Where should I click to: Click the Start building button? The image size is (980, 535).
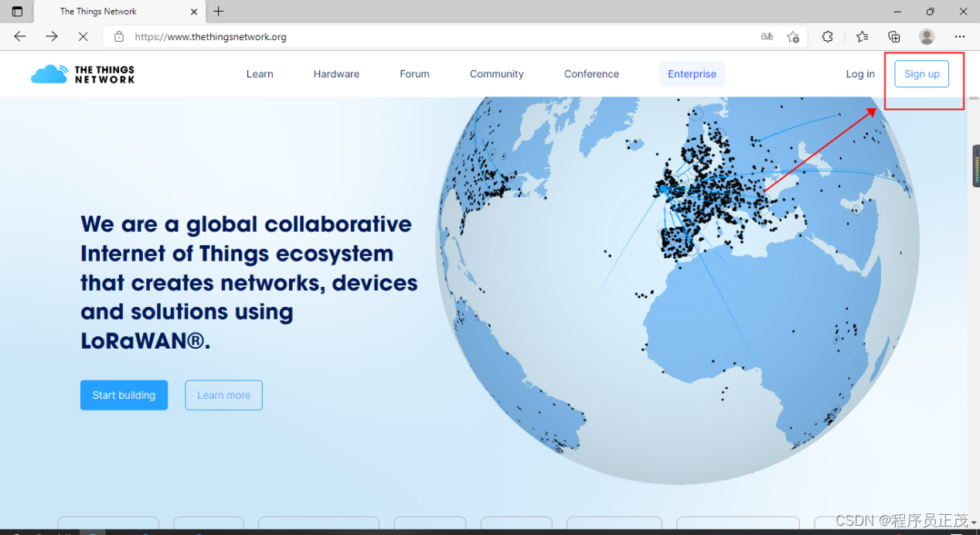124,395
